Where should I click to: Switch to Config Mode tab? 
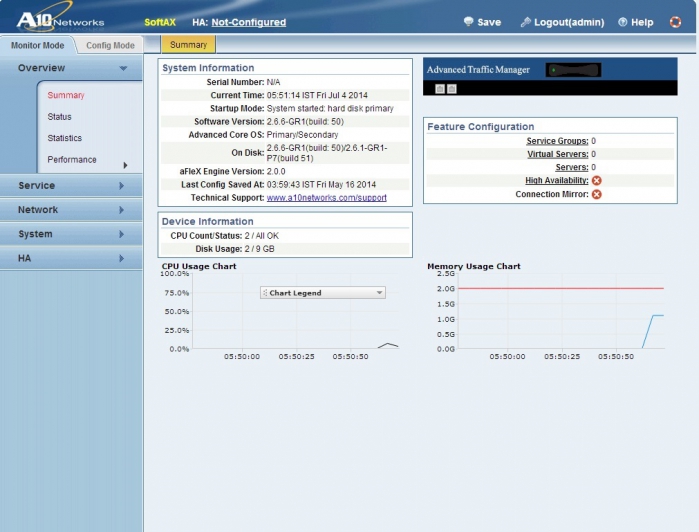coord(110,45)
